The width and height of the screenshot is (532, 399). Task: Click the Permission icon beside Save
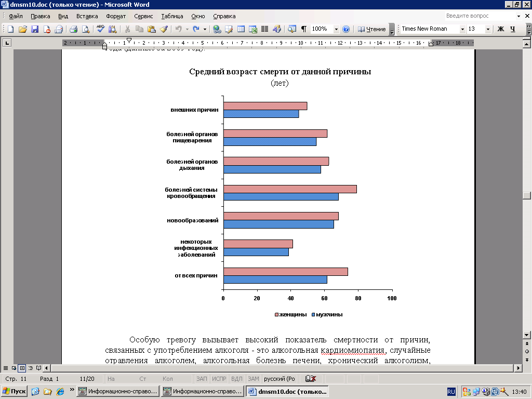pyautogui.click(x=47, y=29)
